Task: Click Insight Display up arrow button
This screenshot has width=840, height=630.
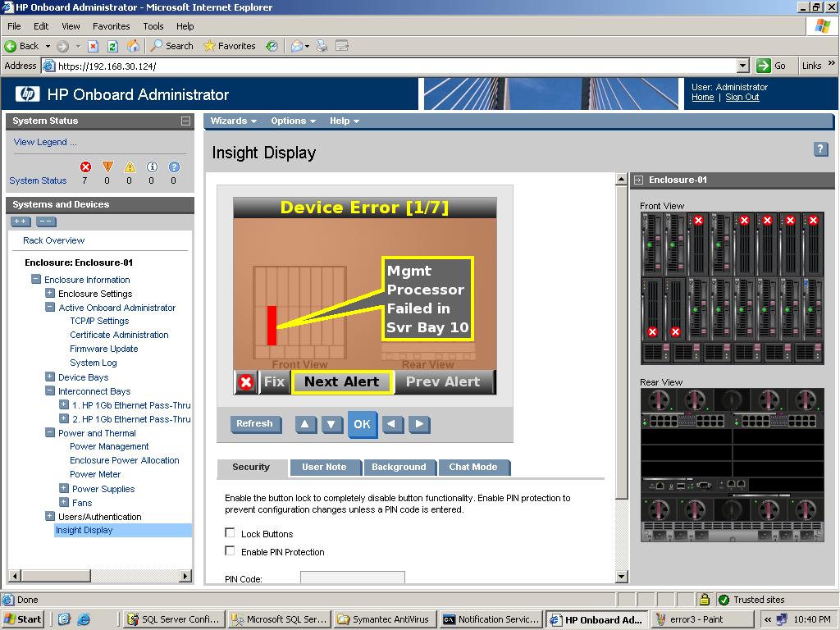Action: tap(305, 424)
